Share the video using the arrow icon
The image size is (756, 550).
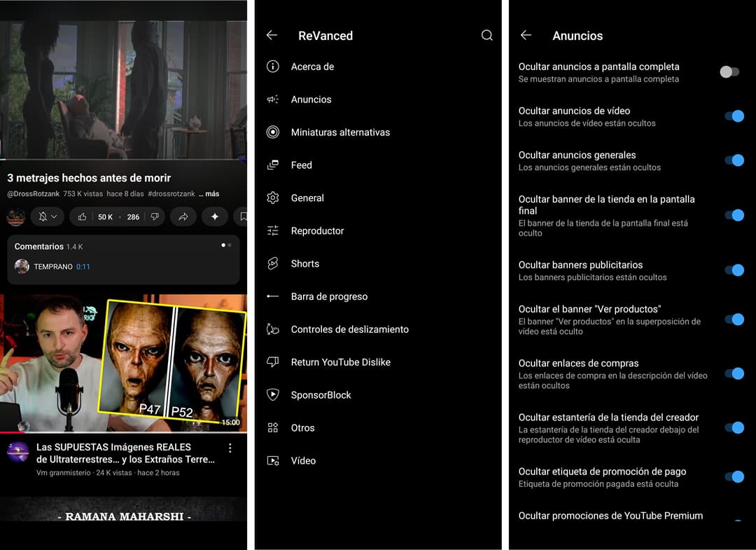pyautogui.click(x=183, y=216)
